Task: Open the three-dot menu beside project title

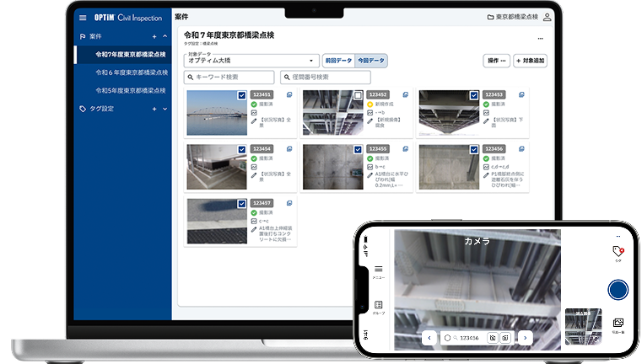Action: (541, 39)
